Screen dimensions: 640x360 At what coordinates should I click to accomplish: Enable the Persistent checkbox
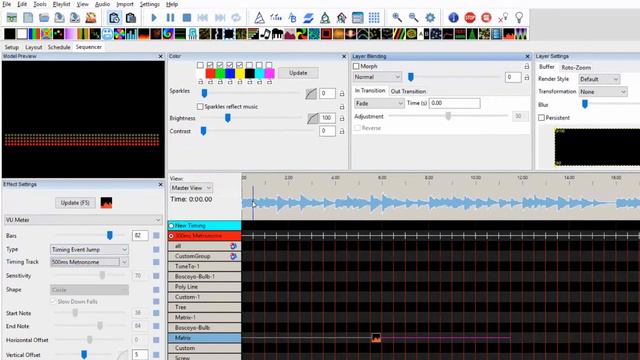point(541,118)
